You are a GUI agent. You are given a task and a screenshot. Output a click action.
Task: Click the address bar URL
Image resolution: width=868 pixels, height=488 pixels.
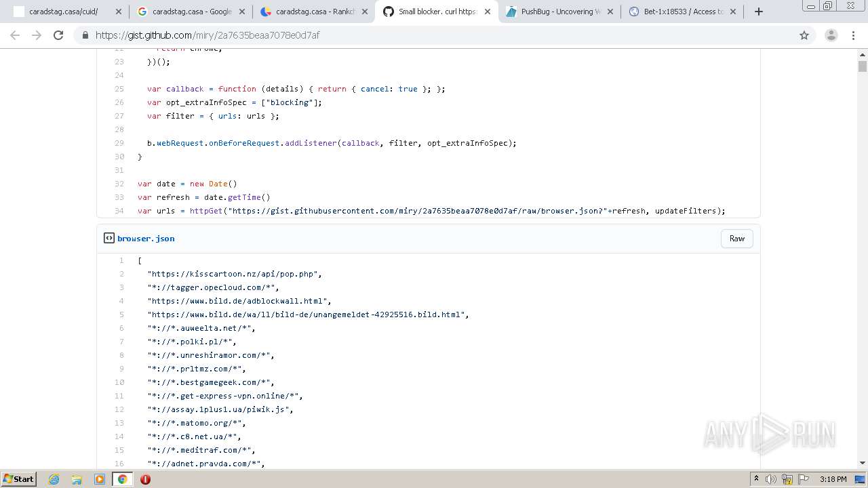[208, 35]
